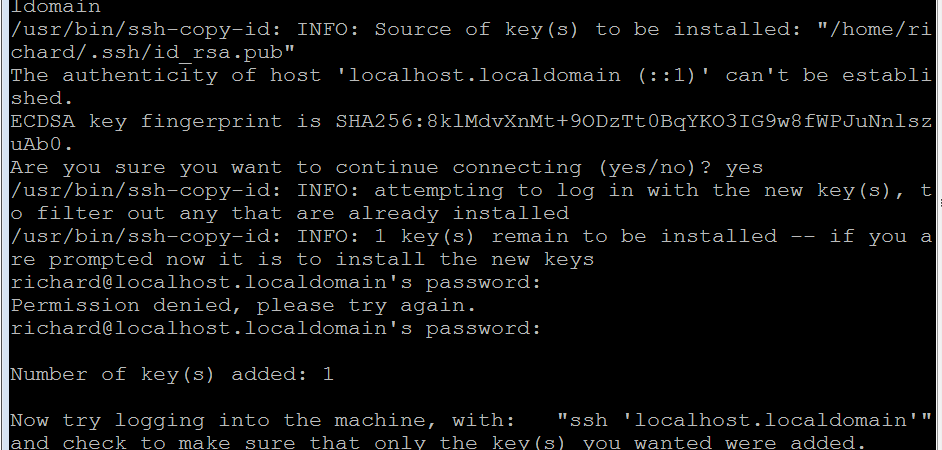Click 're prompted now it is to install' line

tap(302, 260)
